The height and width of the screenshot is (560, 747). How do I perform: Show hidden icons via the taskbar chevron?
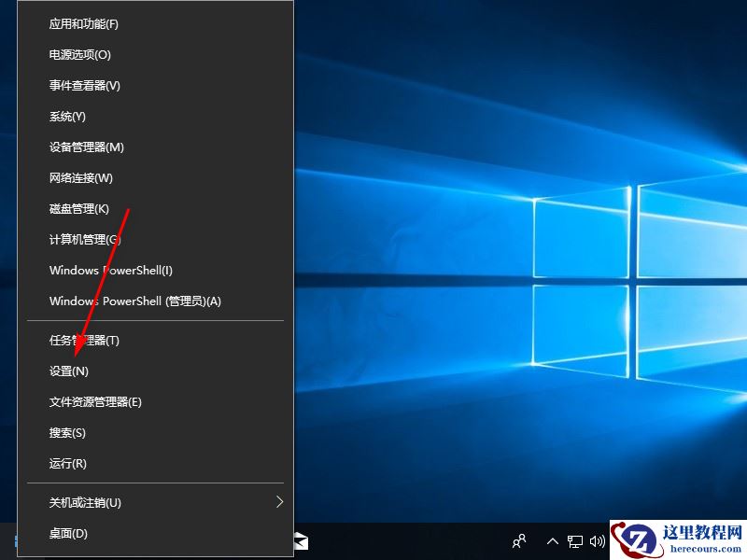pyautogui.click(x=553, y=541)
